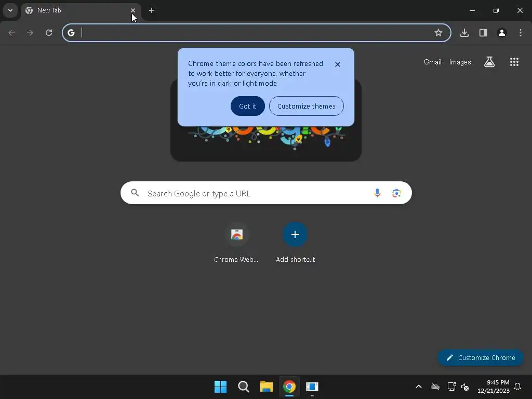Open the Images link
This screenshot has height=399, width=532.
(460, 62)
